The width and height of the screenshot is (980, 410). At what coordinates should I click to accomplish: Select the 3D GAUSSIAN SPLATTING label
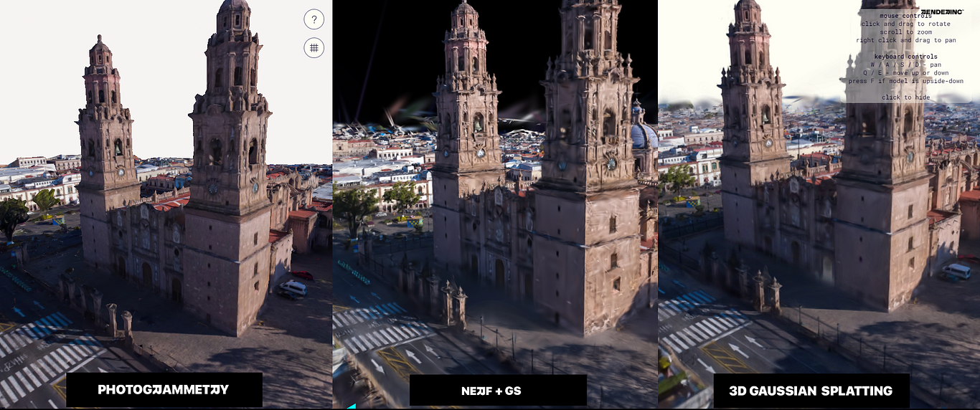click(811, 391)
